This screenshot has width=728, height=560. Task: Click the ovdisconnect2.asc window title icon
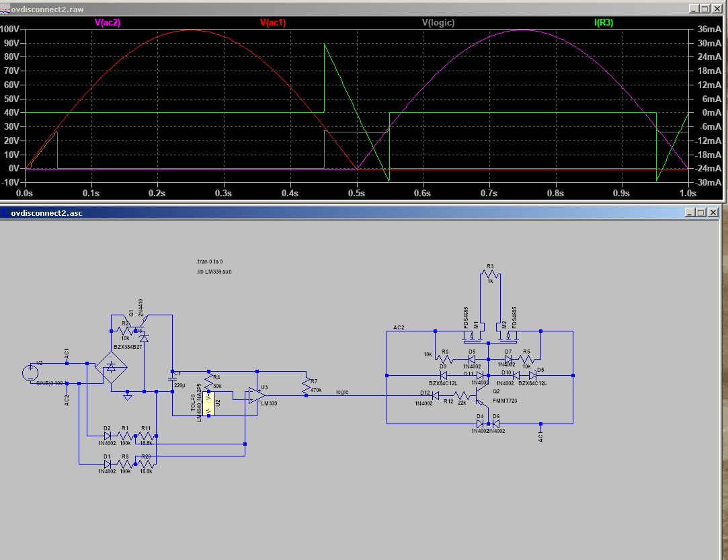tap(5, 213)
